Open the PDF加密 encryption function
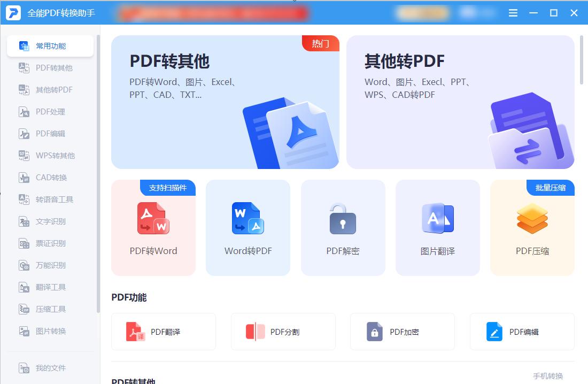Viewport: 588px width, 384px height. click(x=403, y=332)
